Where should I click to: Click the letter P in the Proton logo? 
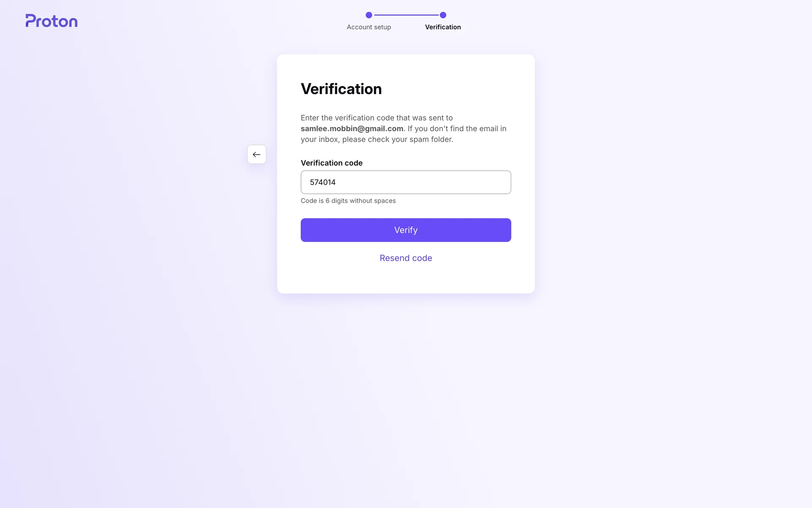(x=30, y=21)
